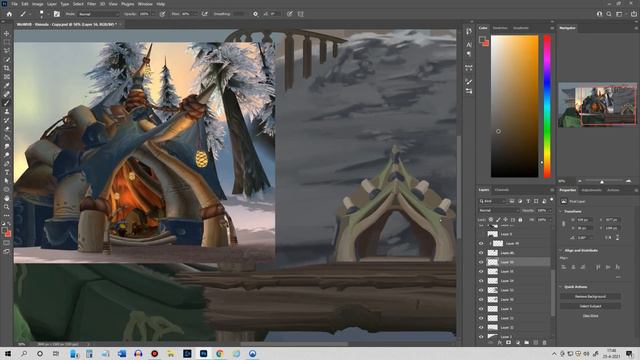Create a new group folder icon
640x360 pixels.
coord(527,342)
